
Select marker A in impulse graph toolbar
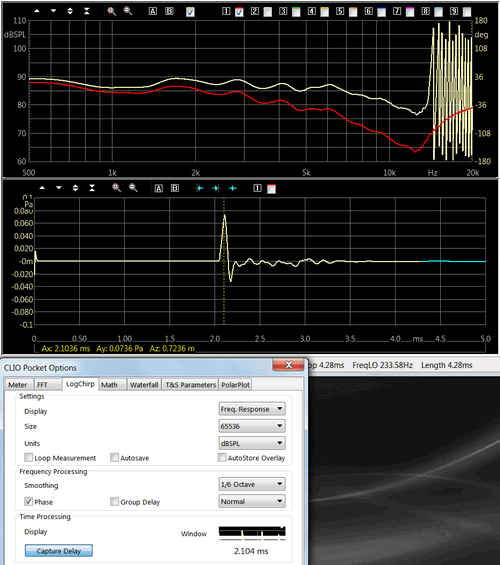click(159, 188)
